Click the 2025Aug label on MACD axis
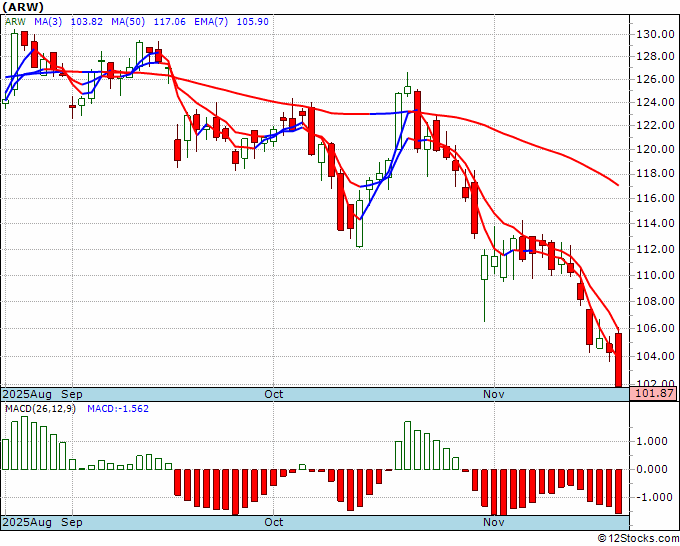The width and height of the screenshot is (680, 546). [28, 522]
